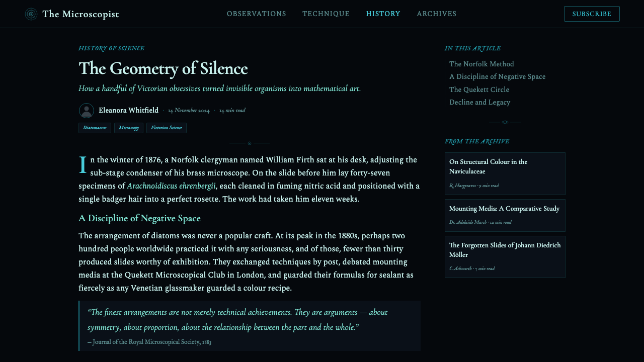Jump to A Discipline of Negative Space in contents
Viewport: 644px width, 362px height.
click(x=497, y=76)
